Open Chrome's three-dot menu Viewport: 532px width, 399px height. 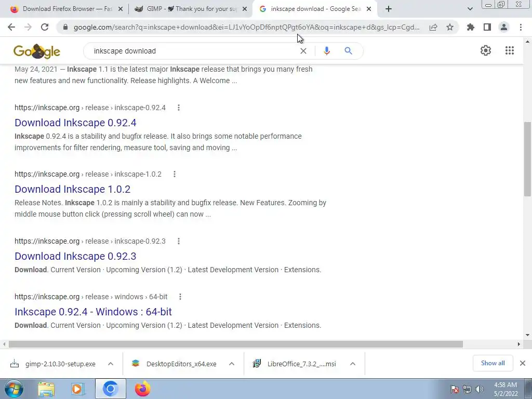click(521, 27)
